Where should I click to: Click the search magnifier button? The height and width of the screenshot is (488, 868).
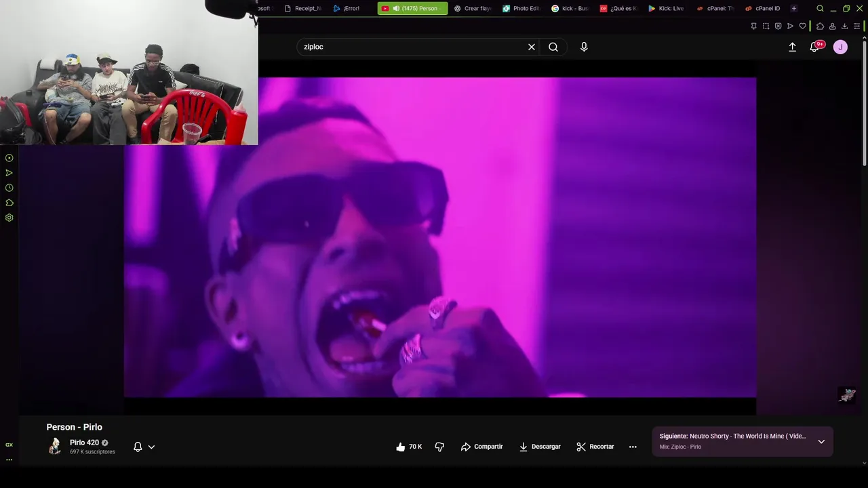[x=553, y=47]
